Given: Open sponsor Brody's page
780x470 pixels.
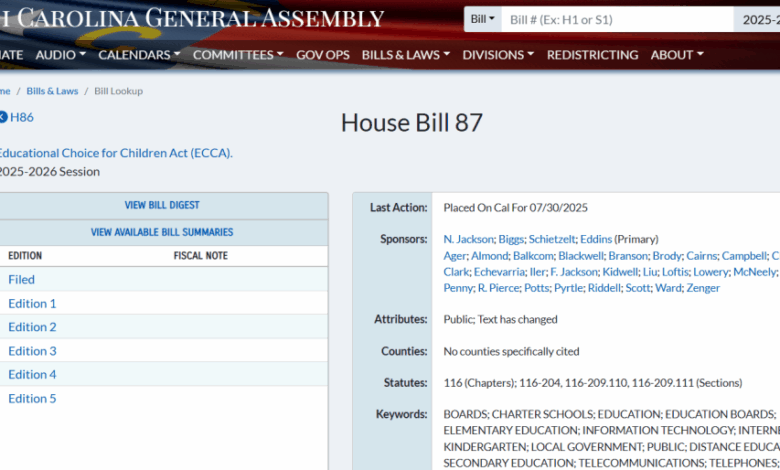Looking at the screenshot, I should coord(667,256).
